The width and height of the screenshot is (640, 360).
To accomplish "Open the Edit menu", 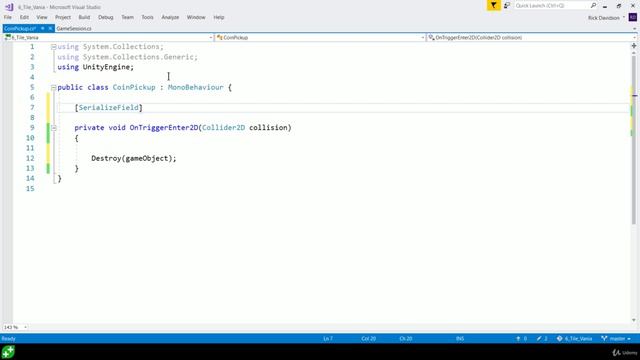I will (x=24, y=17).
